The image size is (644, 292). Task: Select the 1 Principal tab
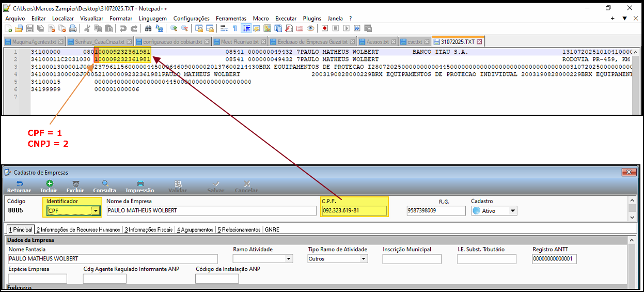21,229
